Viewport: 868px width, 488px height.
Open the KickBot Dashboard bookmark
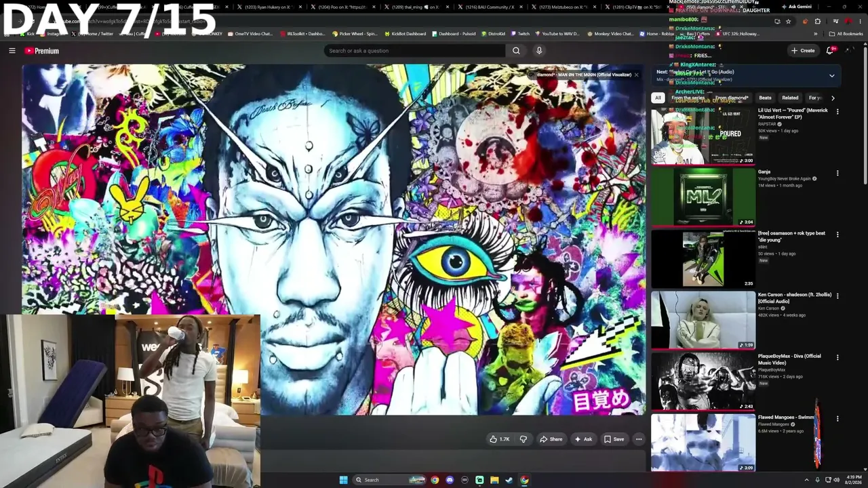[404, 33]
